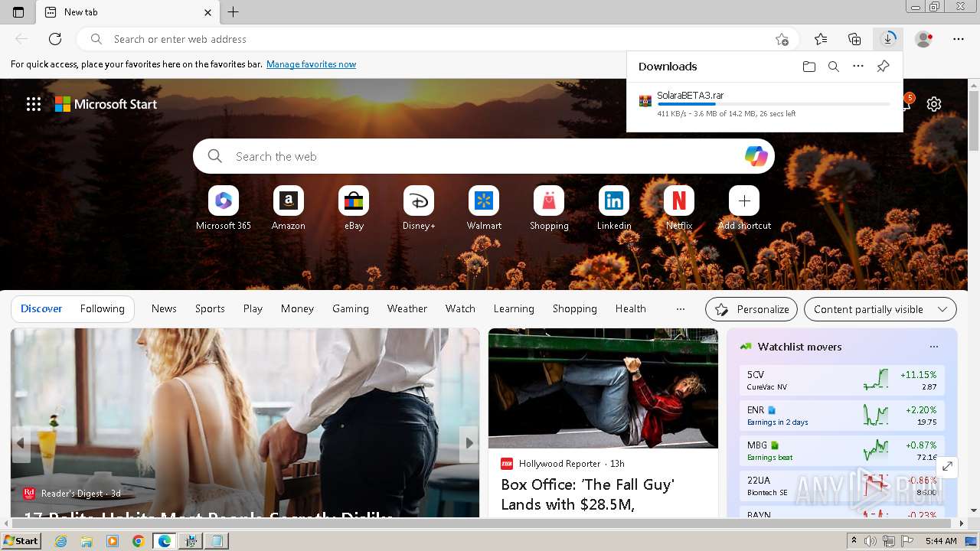Open the Health category

(x=631, y=308)
